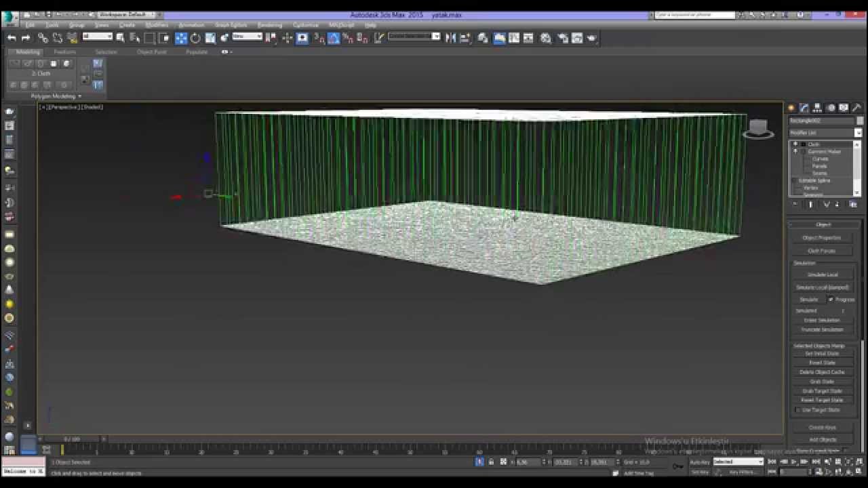Click the Grab Target State button
Image resolution: width=868 pixels, height=488 pixels.
822,391
